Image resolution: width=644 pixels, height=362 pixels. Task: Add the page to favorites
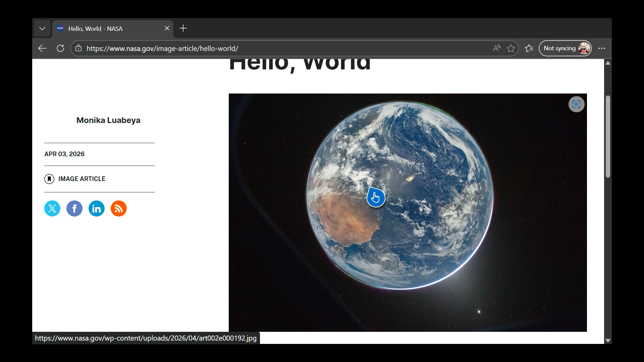tap(511, 48)
